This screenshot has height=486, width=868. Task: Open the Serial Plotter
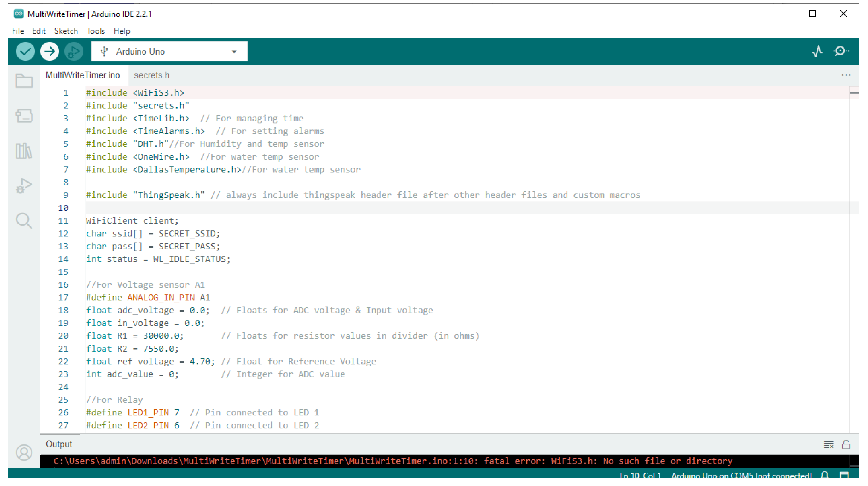817,51
